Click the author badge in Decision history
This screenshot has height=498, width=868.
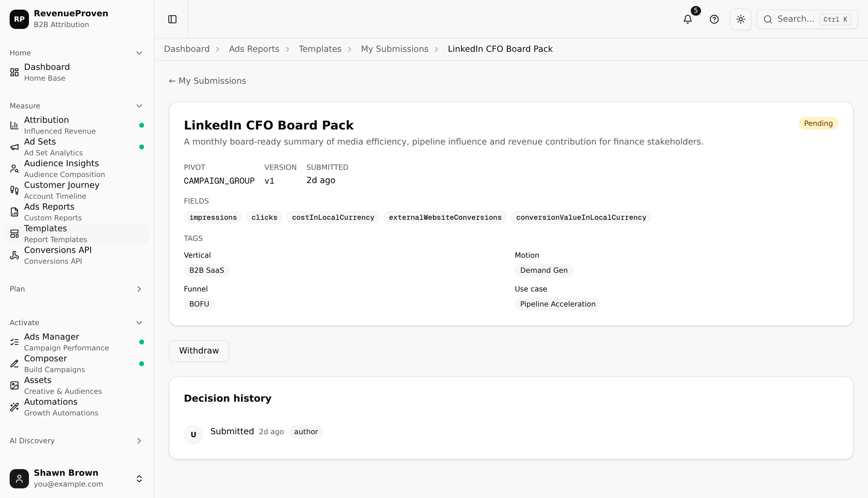click(306, 432)
